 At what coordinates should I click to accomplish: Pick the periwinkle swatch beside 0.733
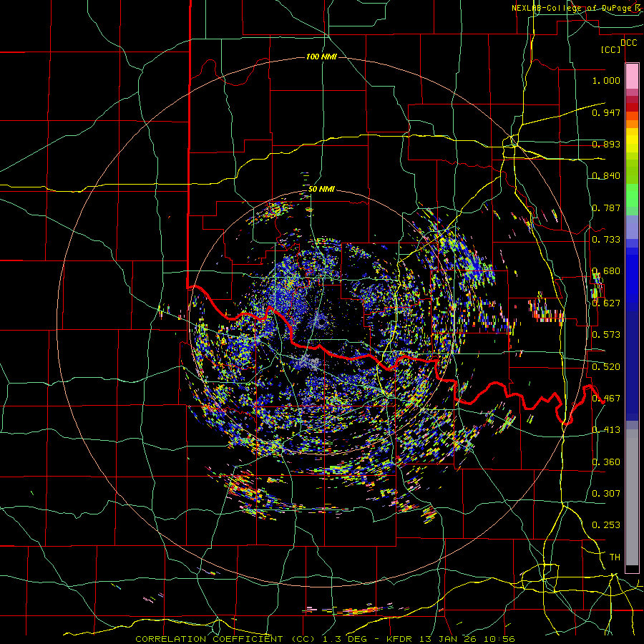pyautogui.click(x=632, y=228)
